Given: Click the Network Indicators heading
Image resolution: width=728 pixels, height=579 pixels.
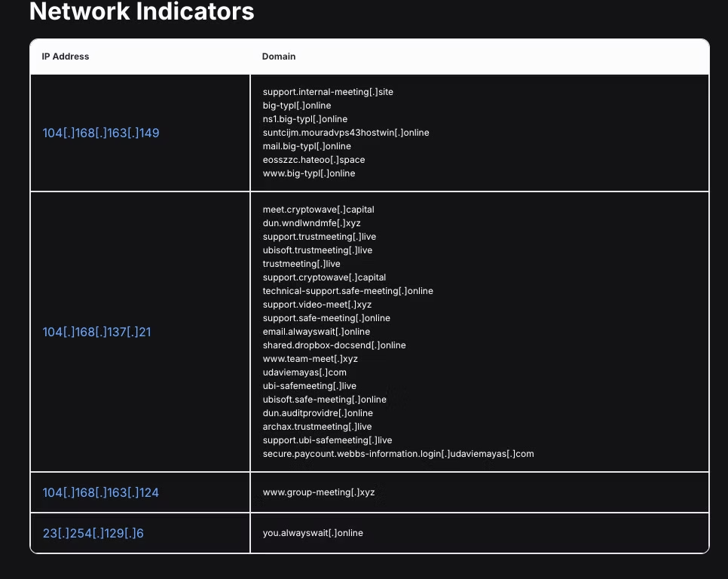Looking at the screenshot, I should 141,12.
